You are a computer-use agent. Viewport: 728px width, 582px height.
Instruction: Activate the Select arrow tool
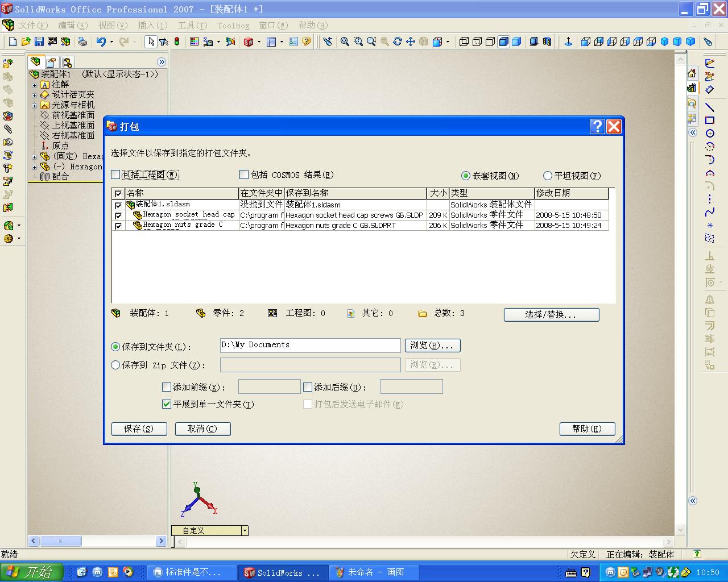(151, 41)
